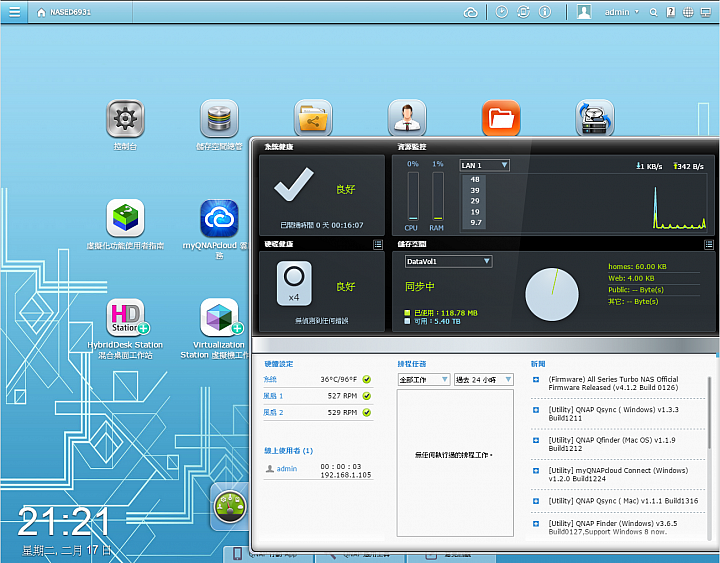Screen dimensions: 720x563
Task: Click the admin user avatar icon
Action: click(584, 12)
